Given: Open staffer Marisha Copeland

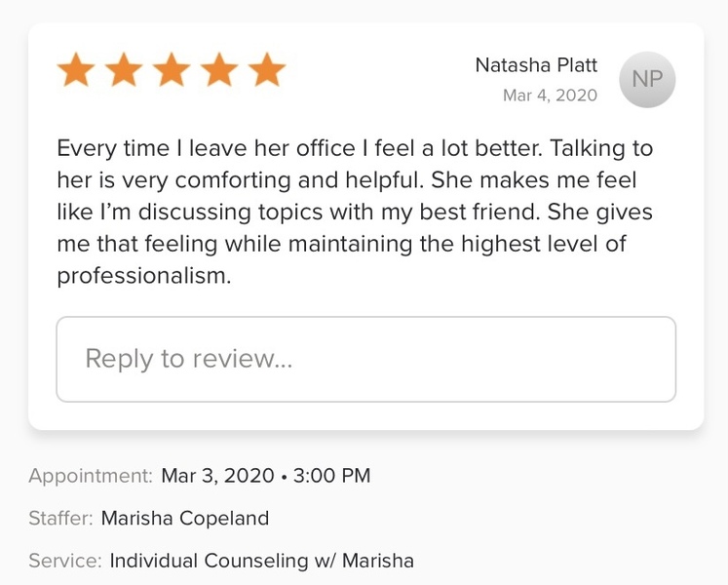Looking at the screenshot, I should 184,518.
